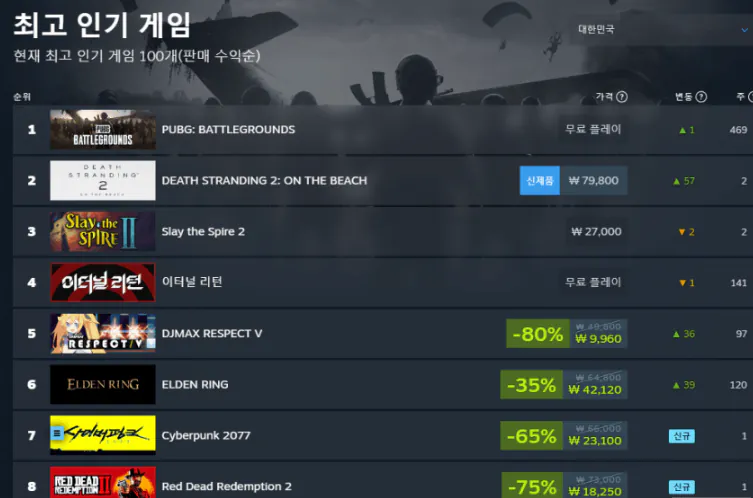Open the 대한민국 region dropdown
This screenshot has height=498, width=753.
click(x=661, y=30)
